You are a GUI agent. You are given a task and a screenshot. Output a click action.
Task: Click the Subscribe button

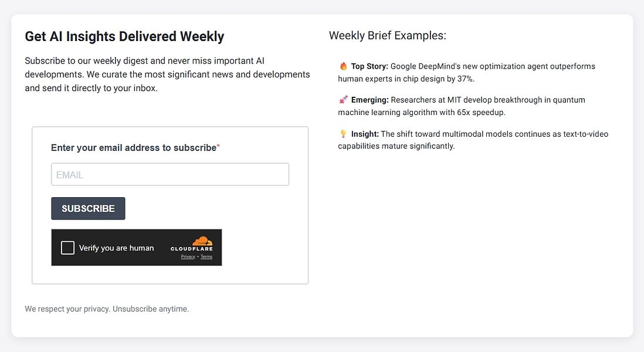pos(88,208)
